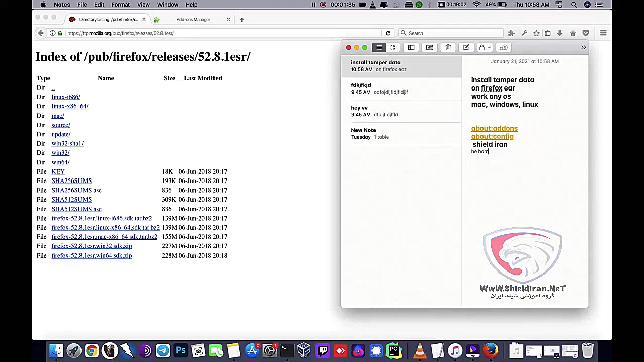The image size is (644, 362).
Task: Follow the about:addons link in the note
Action: 495,128
